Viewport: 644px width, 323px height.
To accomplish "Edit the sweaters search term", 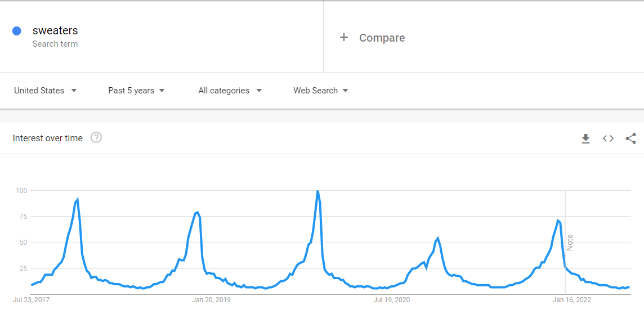I will (x=55, y=30).
